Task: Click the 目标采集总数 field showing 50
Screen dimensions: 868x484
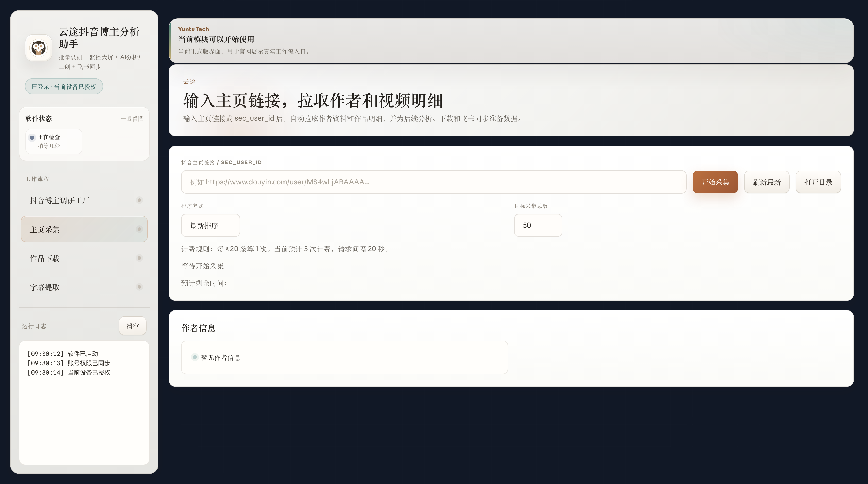Action: (x=538, y=225)
